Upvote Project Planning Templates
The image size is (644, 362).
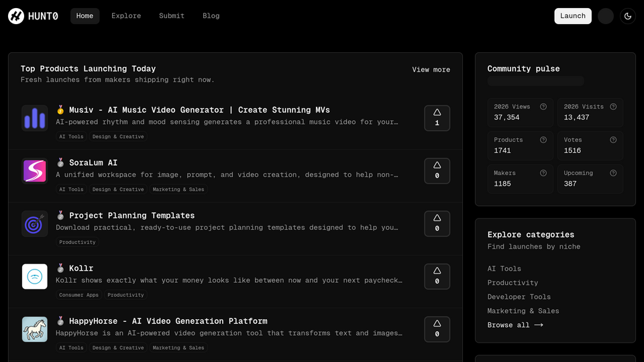[x=437, y=224]
